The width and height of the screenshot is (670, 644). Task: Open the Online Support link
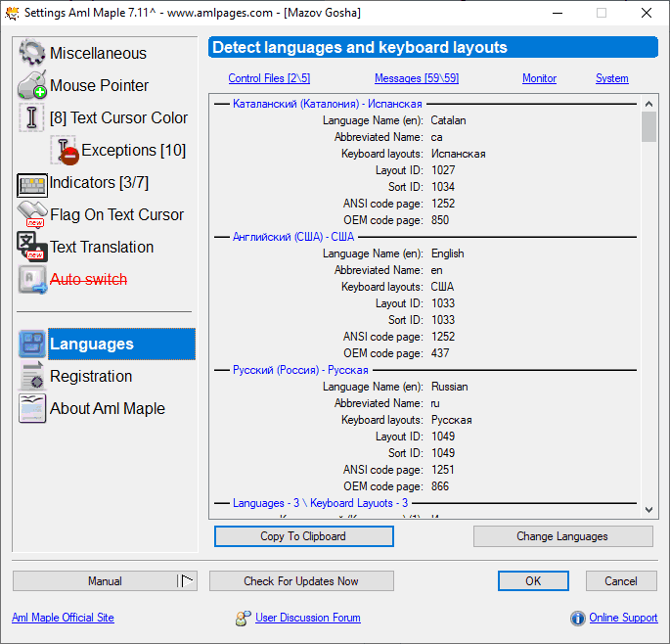click(623, 618)
